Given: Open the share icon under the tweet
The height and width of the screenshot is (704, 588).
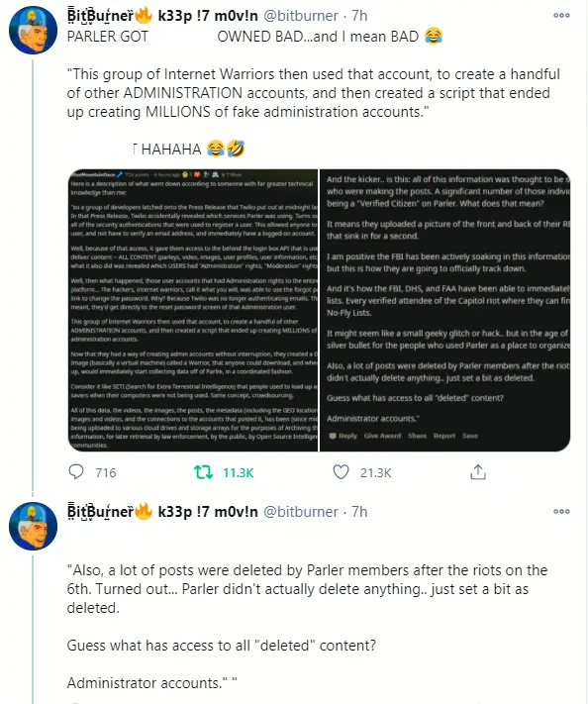Looking at the screenshot, I should [478, 472].
